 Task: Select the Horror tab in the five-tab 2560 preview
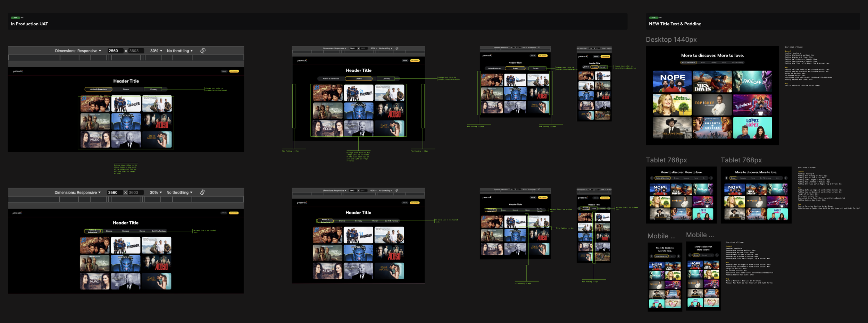pyautogui.click(x=142, y=231)
